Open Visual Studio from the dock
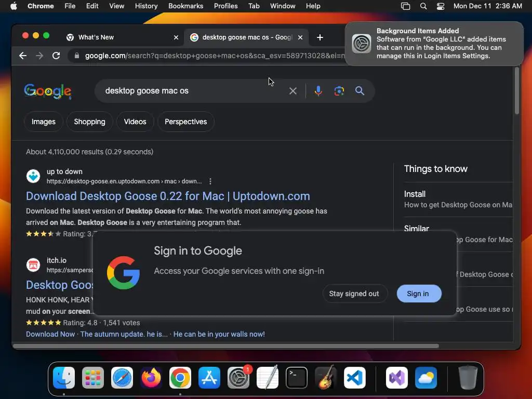 pyautogui.click(x=397, y=378)
